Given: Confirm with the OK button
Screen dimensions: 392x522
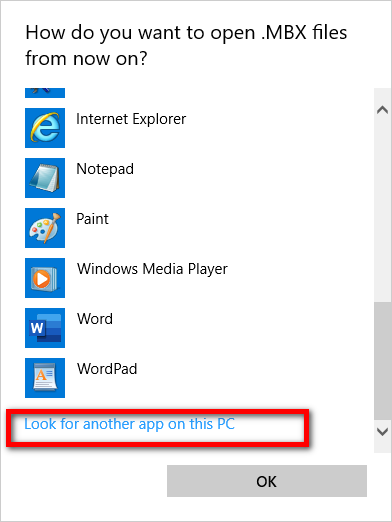Looking at the screenshot, I should pos(267,481).
